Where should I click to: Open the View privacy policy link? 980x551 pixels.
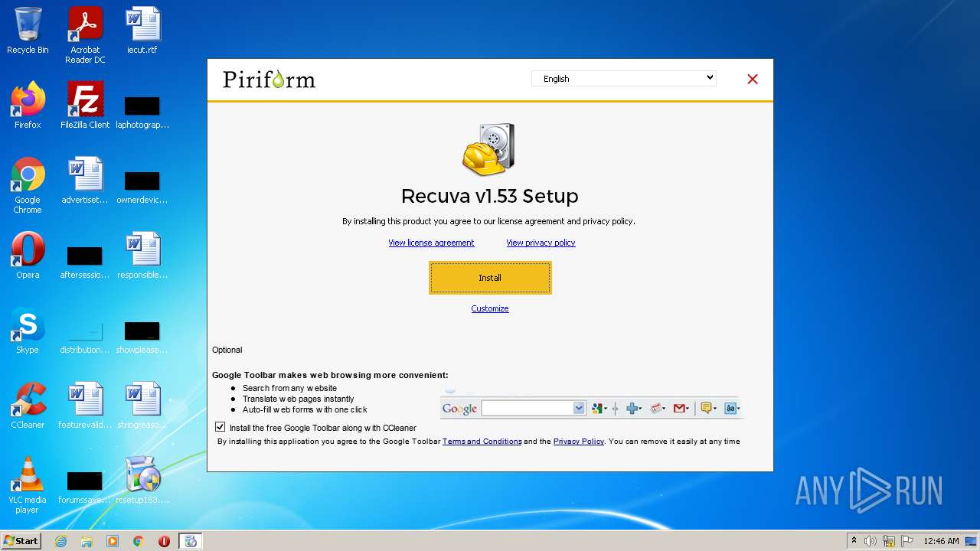541,243
